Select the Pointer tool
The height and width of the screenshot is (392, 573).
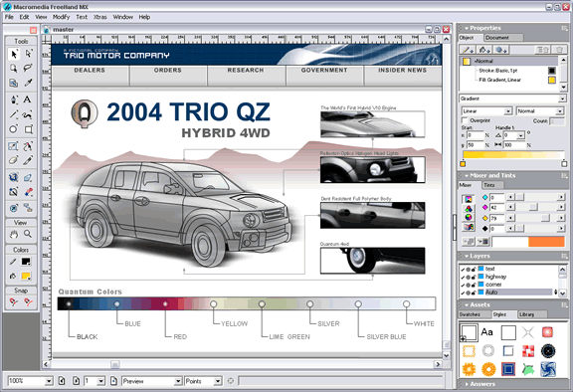click(x=14, y=54)
